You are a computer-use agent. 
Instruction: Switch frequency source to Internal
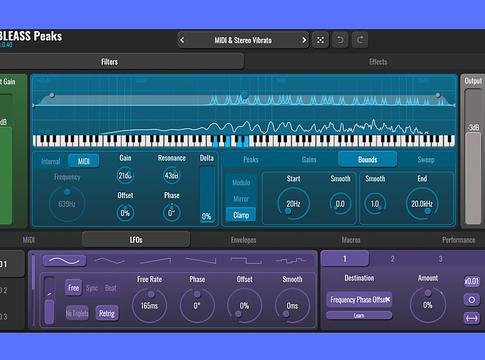pos(51,161)
